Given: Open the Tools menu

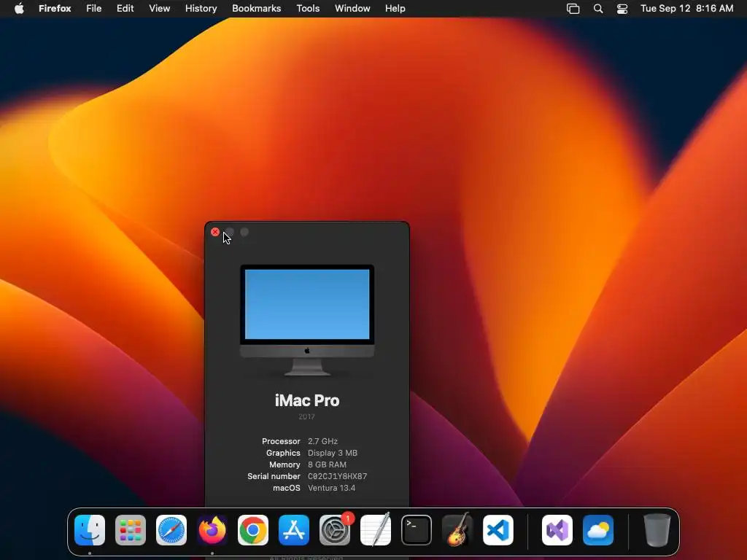Looking at the screenshot, I should (309, 9).
